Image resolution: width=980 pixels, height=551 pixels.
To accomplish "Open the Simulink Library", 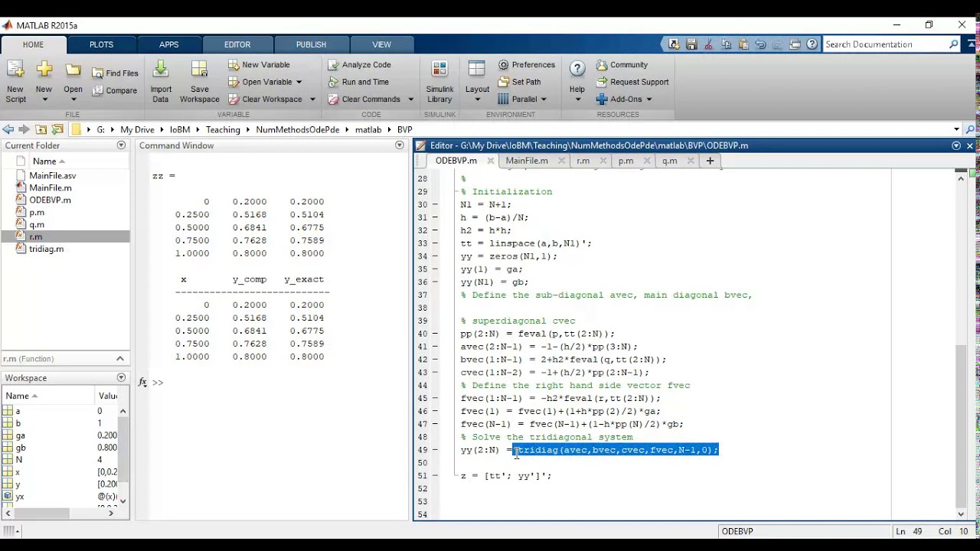I will pos(439,82).
